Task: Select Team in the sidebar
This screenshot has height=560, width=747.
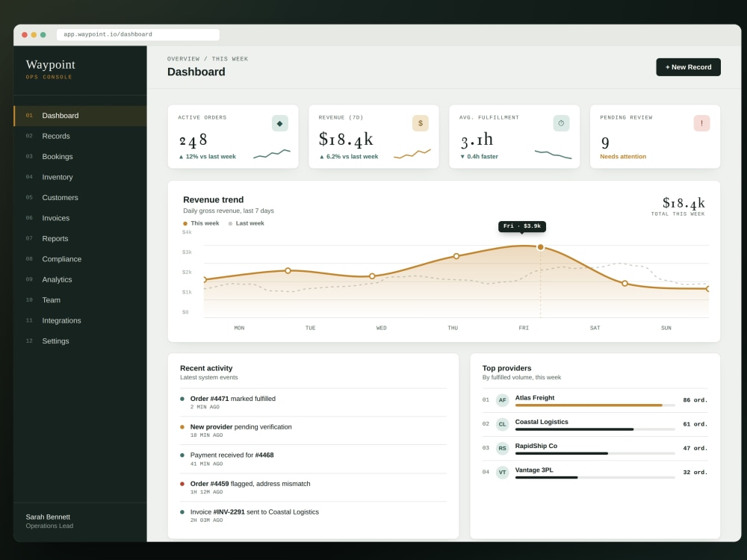Action: [x=80, y=300]
